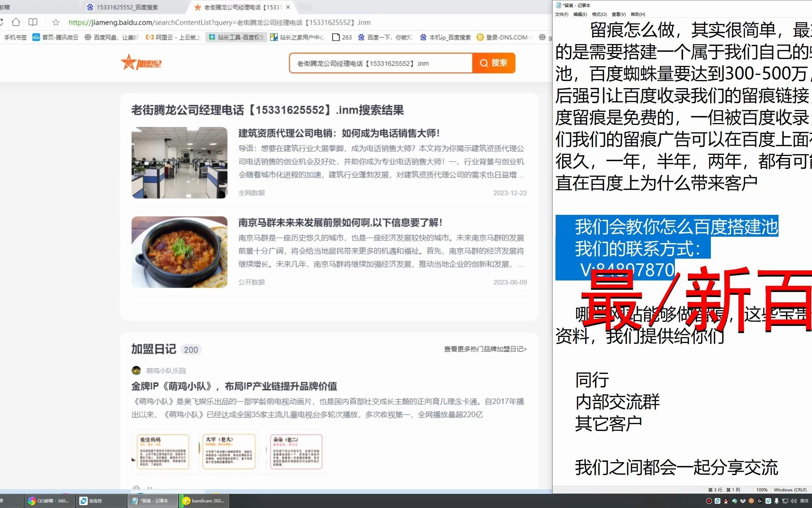Open bandicam taskbar item

pyautogui.click(x=204, y=501)
